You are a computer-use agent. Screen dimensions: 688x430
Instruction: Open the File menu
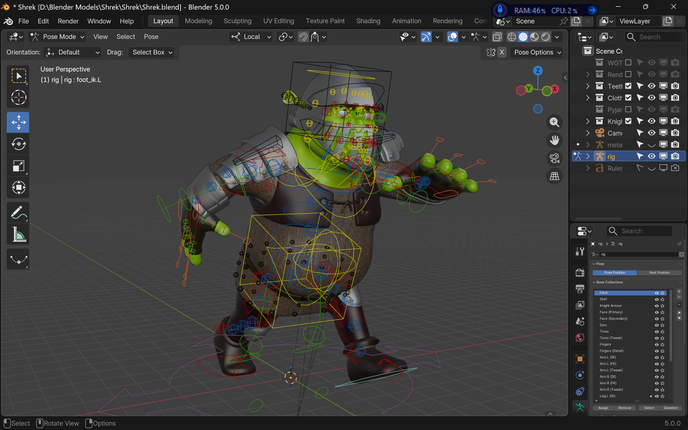click(x=23, y=21)
